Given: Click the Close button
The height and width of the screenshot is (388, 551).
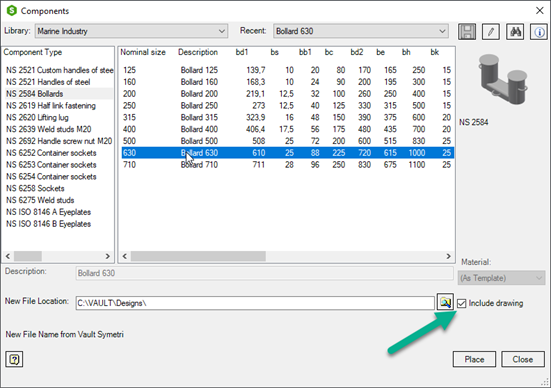Looking at the screenshot, I should pos(523,359).
